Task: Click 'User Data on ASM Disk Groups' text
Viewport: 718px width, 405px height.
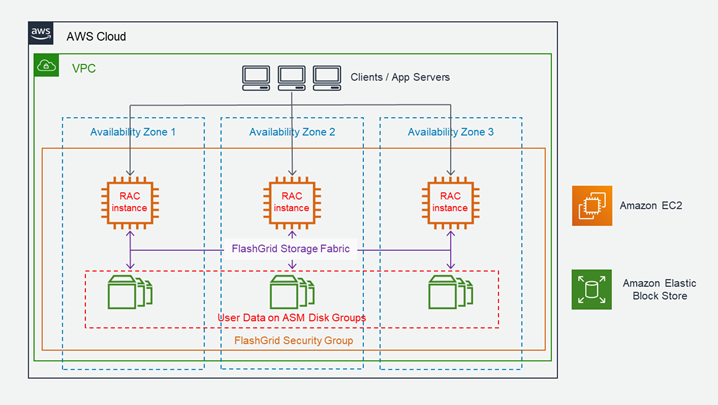Action: (292, 317)
